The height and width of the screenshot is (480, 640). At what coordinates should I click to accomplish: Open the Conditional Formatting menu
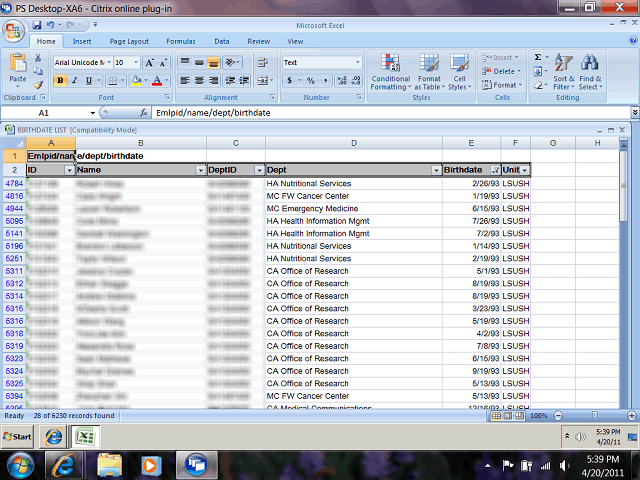click(x=390, y=72)
